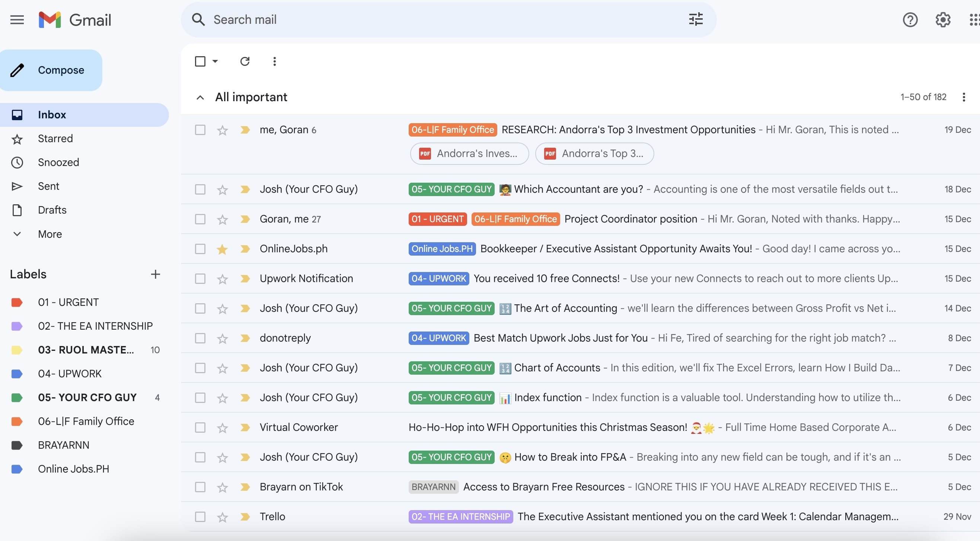The width and height of the screenshot is (980, 541).
Task: Toggle importance marker on Which Accountant email
Action: point(245,189)
